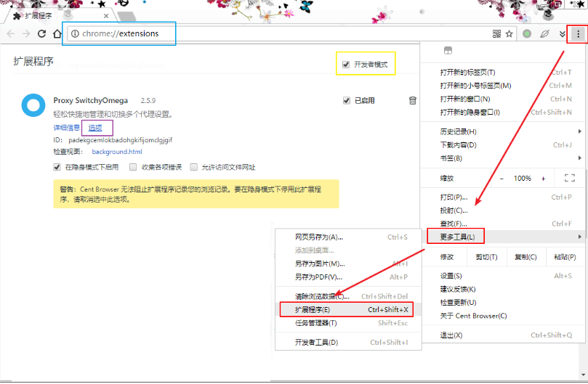Expand the 更多工具(L) submenu

[x=502, y=237]
